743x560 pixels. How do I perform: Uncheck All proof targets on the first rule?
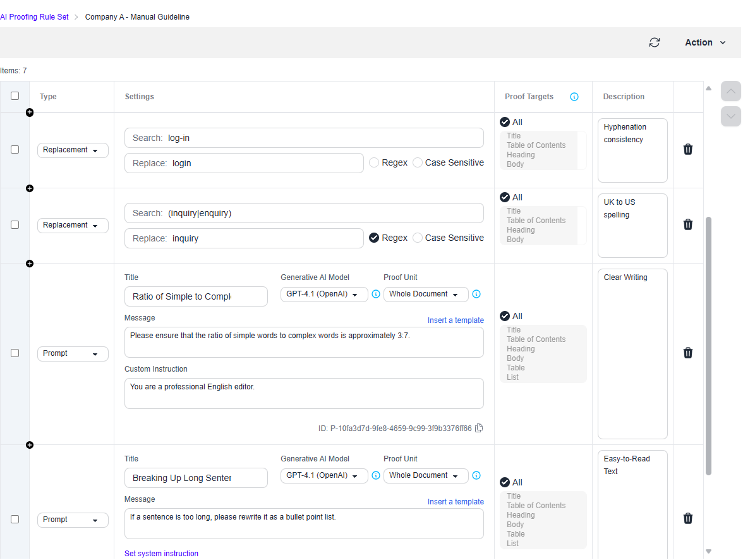[x=505, y=121]
